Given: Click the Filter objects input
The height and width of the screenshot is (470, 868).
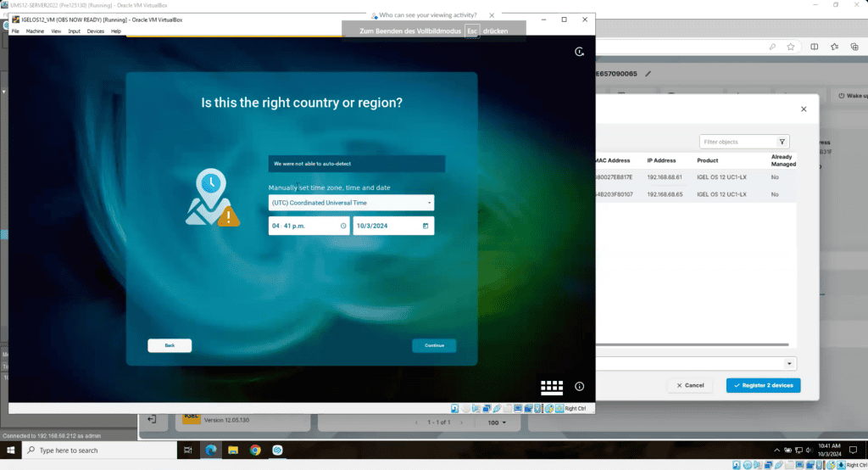Looking at the screenshot, I should tap(738, 142).
